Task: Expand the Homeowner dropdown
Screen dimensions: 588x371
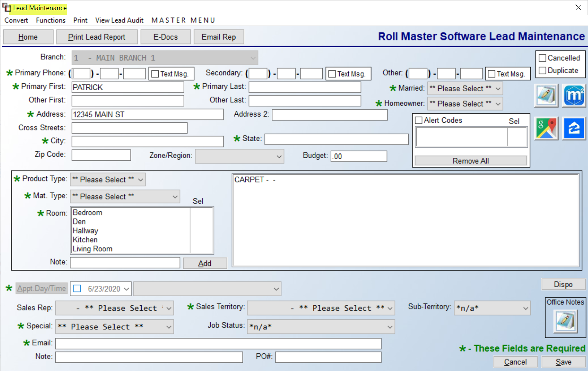Action: tap(465, 104)
